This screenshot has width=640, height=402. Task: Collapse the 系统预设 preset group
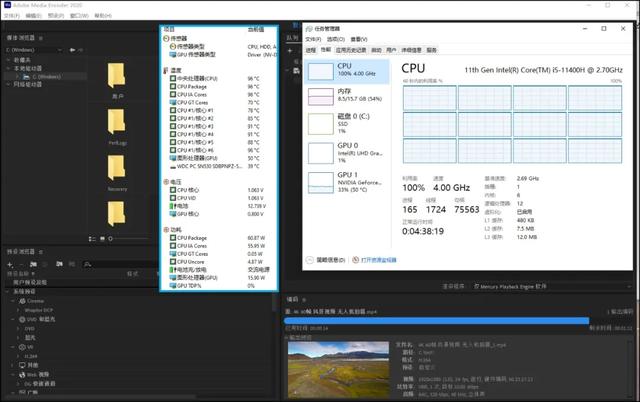pyautogui.click(x=7, y=292)
